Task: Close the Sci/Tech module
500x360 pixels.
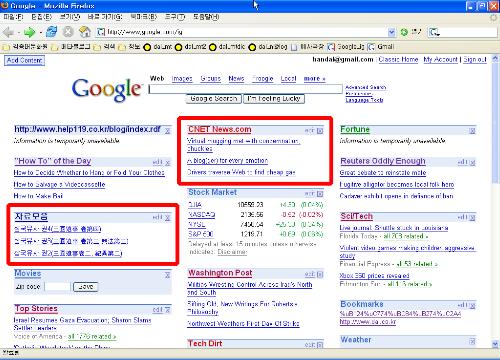Action: (x=472, y=218)
